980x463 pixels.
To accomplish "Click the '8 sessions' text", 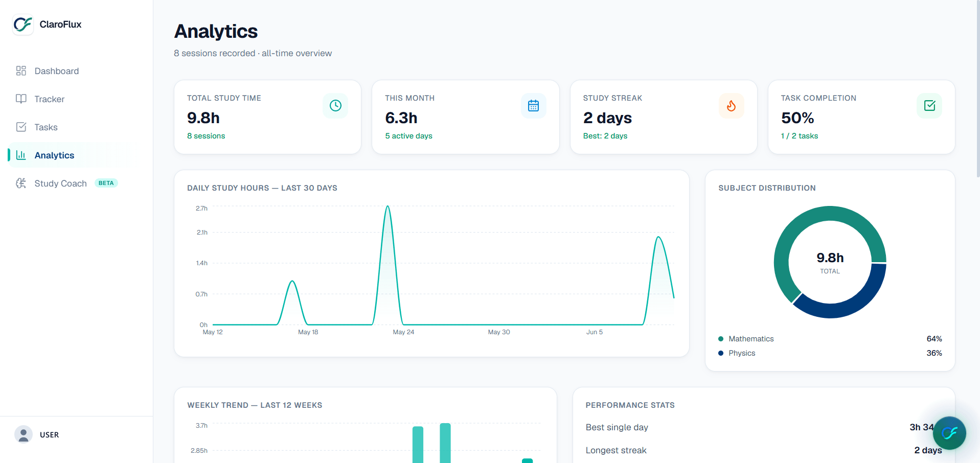I will coord(206,136).
